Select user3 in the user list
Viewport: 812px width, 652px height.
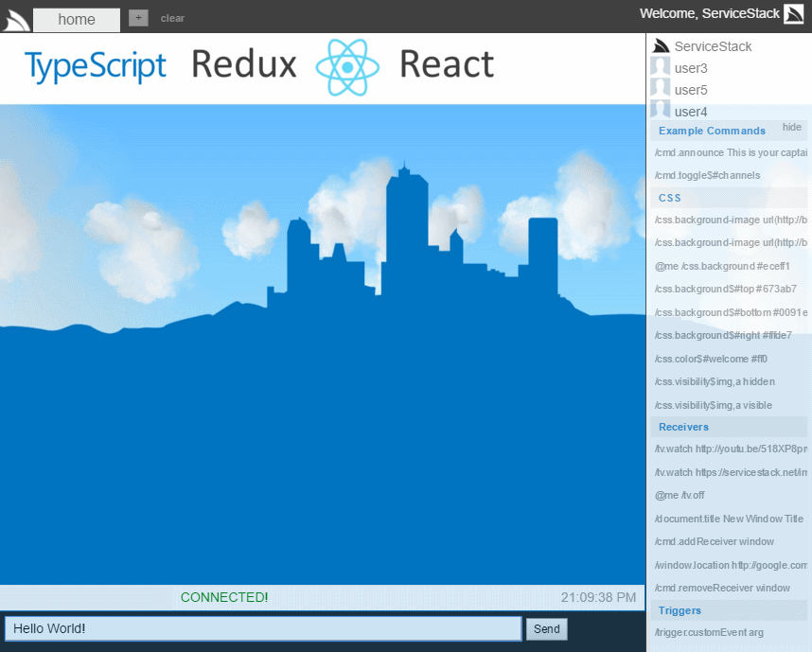click(x=691, y=68)
